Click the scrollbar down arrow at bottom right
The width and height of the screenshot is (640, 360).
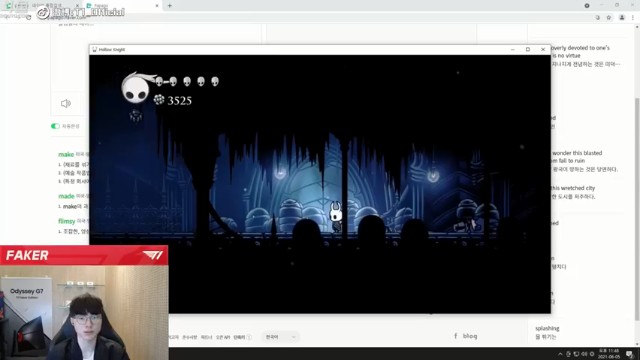pos(637,344)
